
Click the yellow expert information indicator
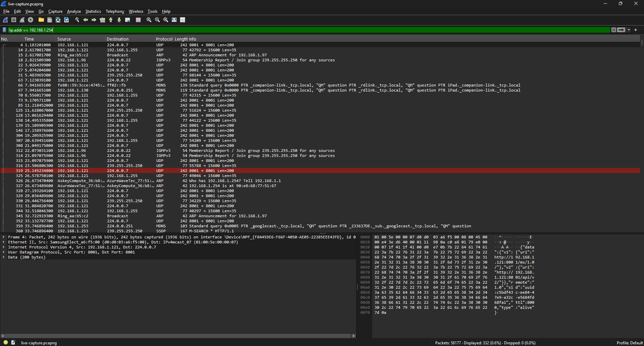pos(6,342)
